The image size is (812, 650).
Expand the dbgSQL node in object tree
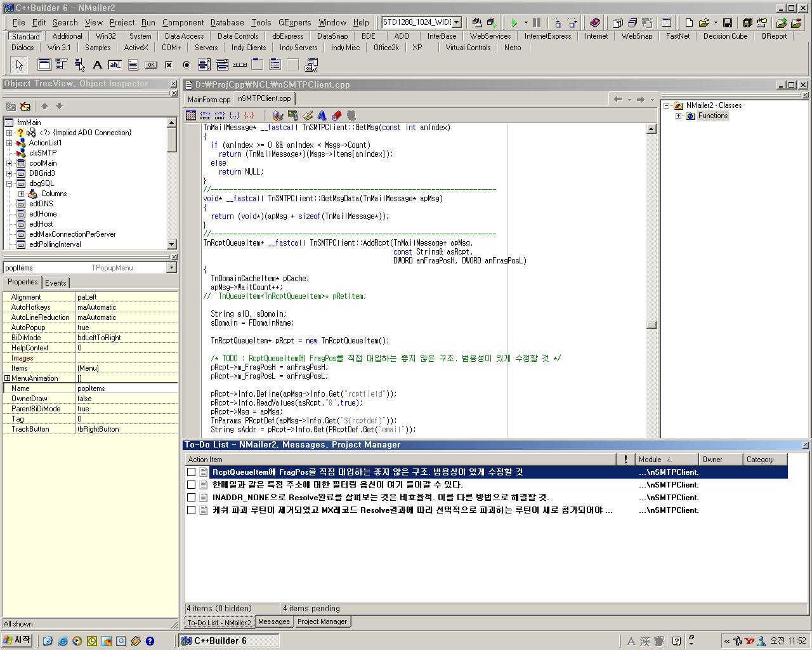tap(10, 183)
